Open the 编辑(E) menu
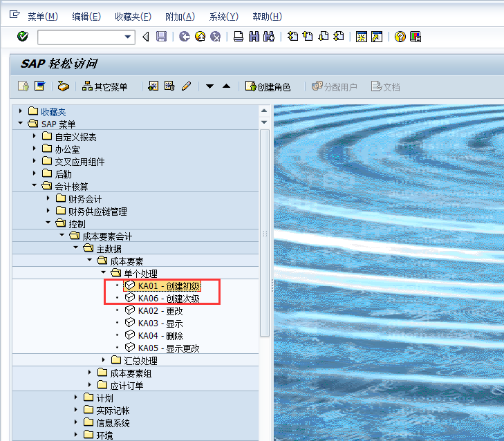Screen dimensions: 504x441 (86, 17)
